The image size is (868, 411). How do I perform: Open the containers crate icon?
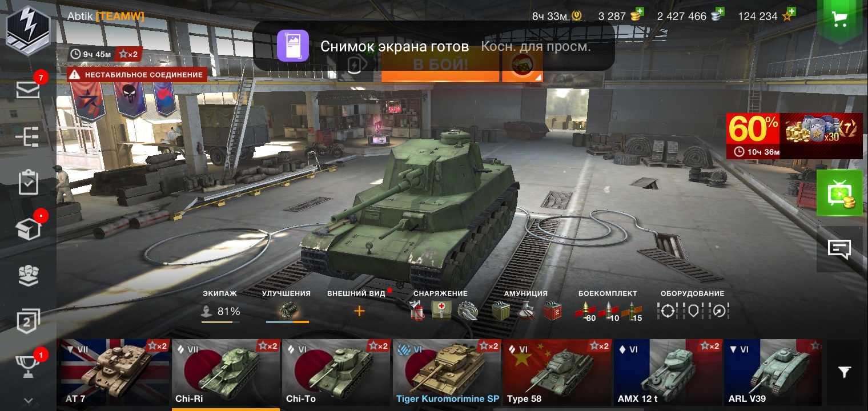[x=28, y=228]
